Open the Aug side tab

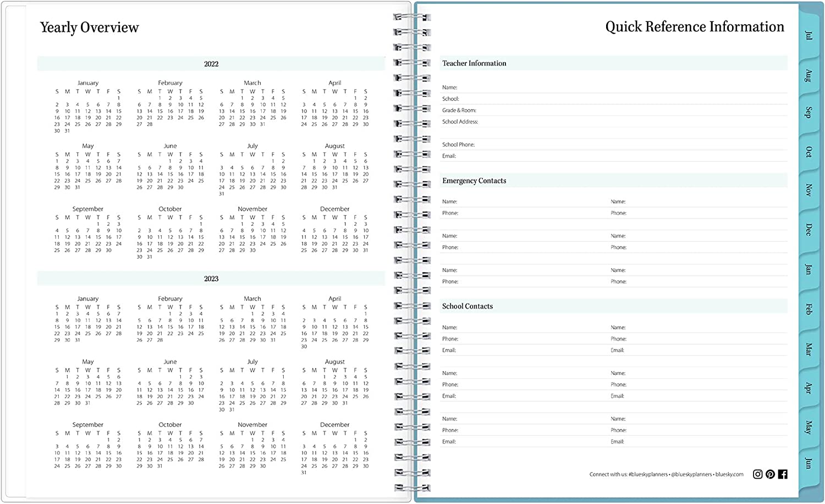point(808,75)
